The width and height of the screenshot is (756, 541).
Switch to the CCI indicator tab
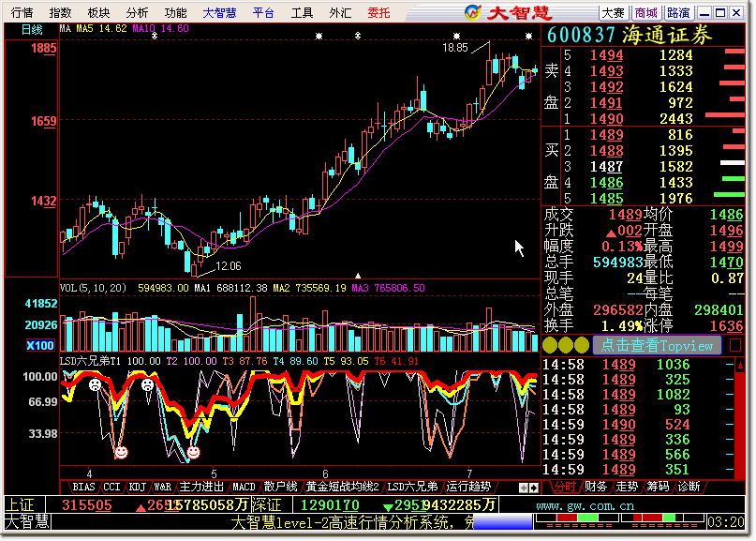click(x=111, y=487)
